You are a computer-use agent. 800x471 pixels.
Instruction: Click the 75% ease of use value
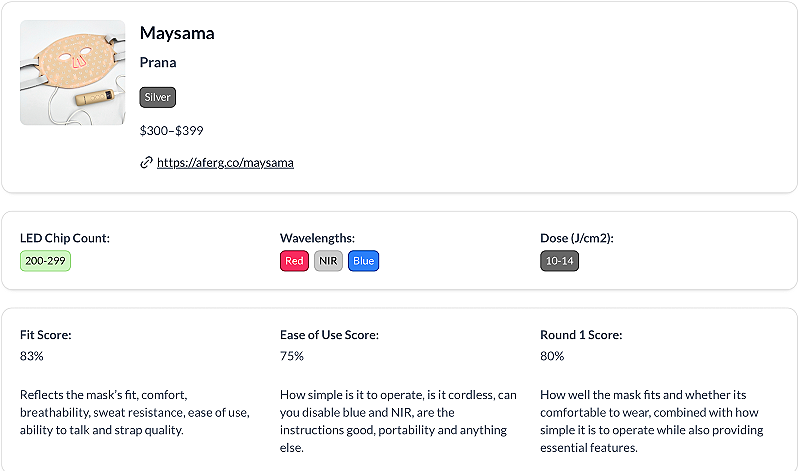point(292,355)
